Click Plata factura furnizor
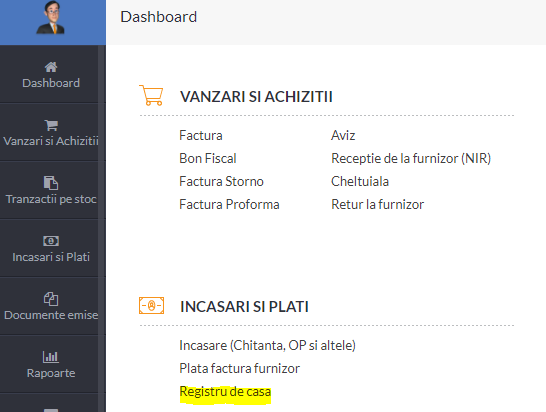The height and width of the screenshot is (412, 546). [240, 368]
